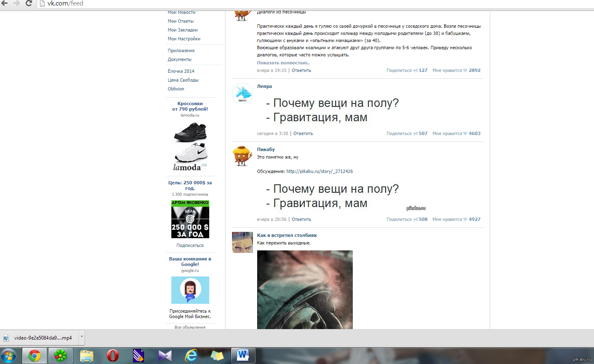The image size is (594, 364).
Task: Open Мои Закладки in the sidebar
Action: 182,30
